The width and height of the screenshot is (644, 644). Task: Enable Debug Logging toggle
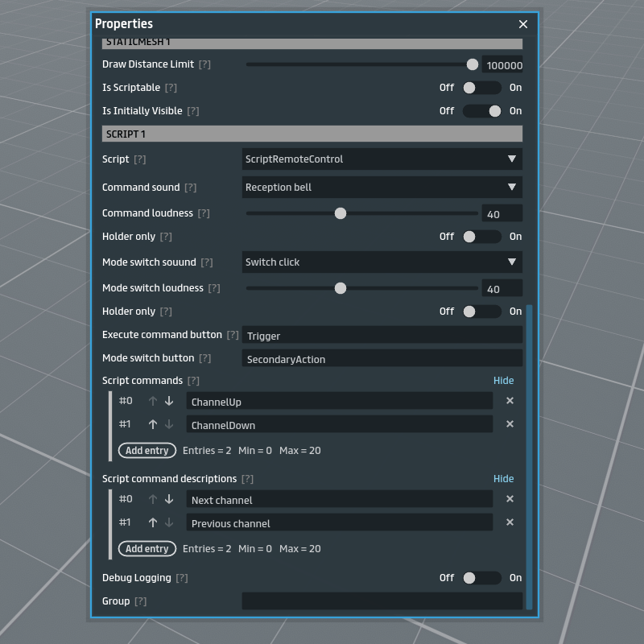pyautogui.click(x=481, y=578)
